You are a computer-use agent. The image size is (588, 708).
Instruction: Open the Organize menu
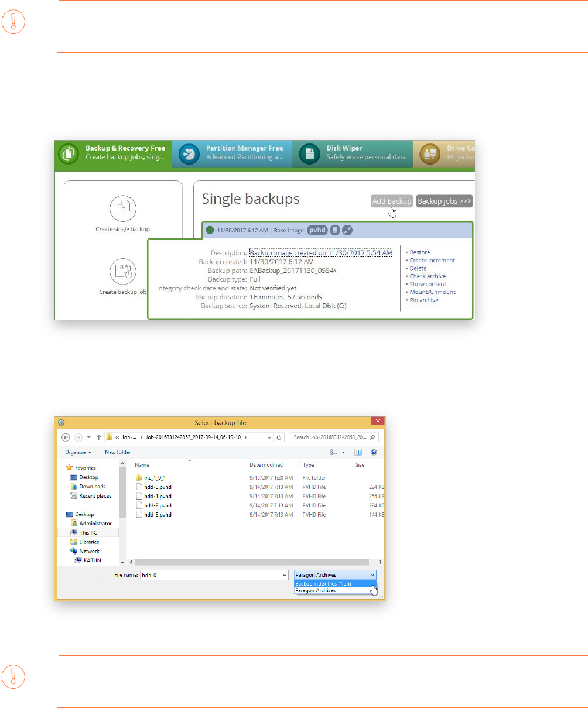77,452
